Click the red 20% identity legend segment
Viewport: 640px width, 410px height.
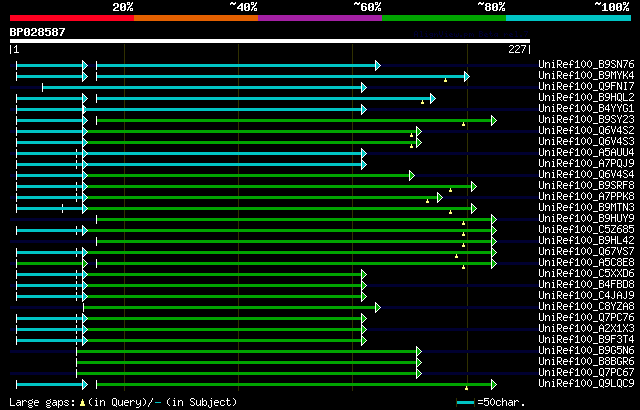click(72, 18)
